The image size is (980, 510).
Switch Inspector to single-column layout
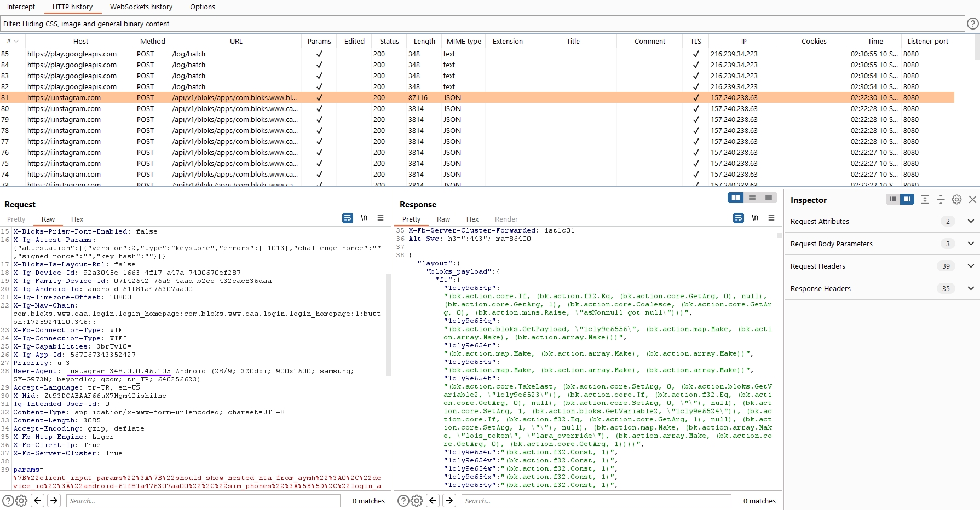coord(893,199)
